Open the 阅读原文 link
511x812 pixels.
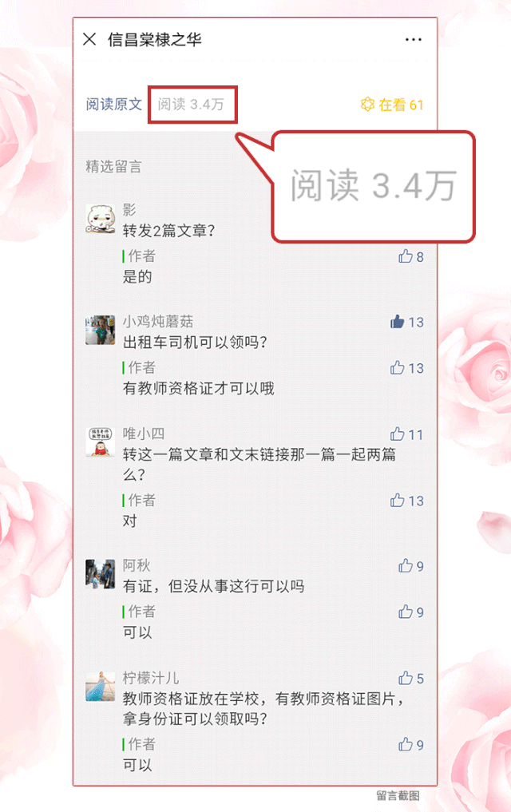click(x=114, y=104)
